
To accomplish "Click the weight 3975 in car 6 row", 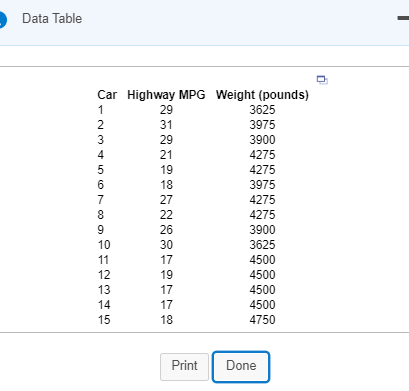I will coord(262,185).
